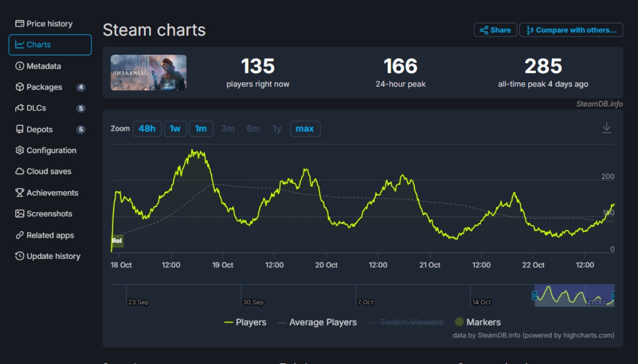Click the DLCs count badge 5

tap(81, 108)
